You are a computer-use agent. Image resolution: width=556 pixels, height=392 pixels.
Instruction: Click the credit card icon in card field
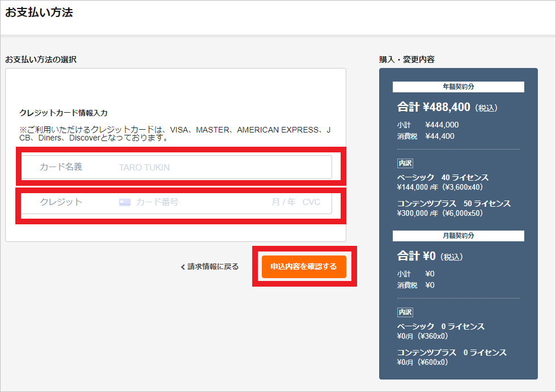[125, 202]
